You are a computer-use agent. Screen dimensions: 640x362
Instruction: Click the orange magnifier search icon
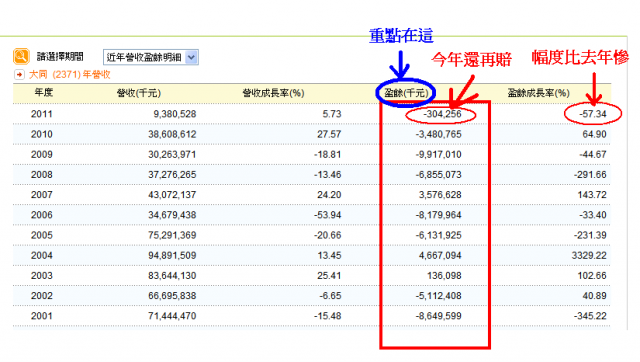21,56
